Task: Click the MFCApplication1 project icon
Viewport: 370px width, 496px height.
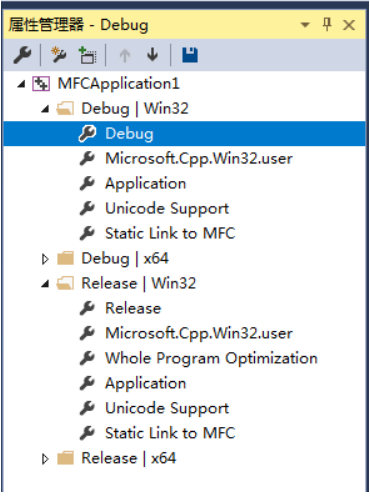Action: tap(41, 84)
